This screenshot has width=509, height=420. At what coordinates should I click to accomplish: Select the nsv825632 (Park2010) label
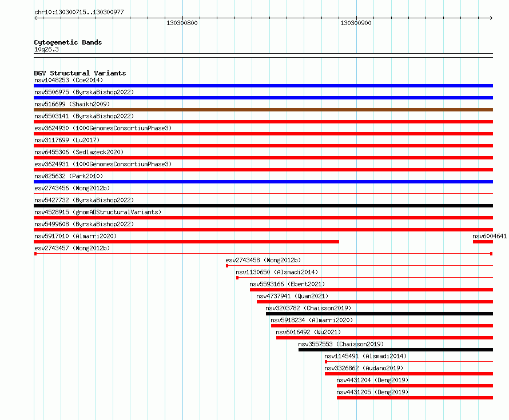pos(69,176)
